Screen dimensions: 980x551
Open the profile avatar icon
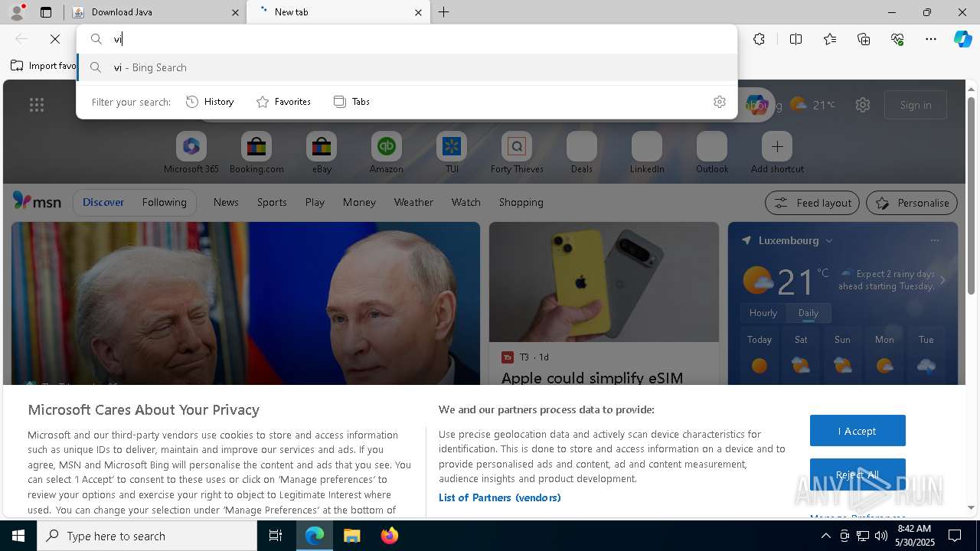[x=17, y=11]
